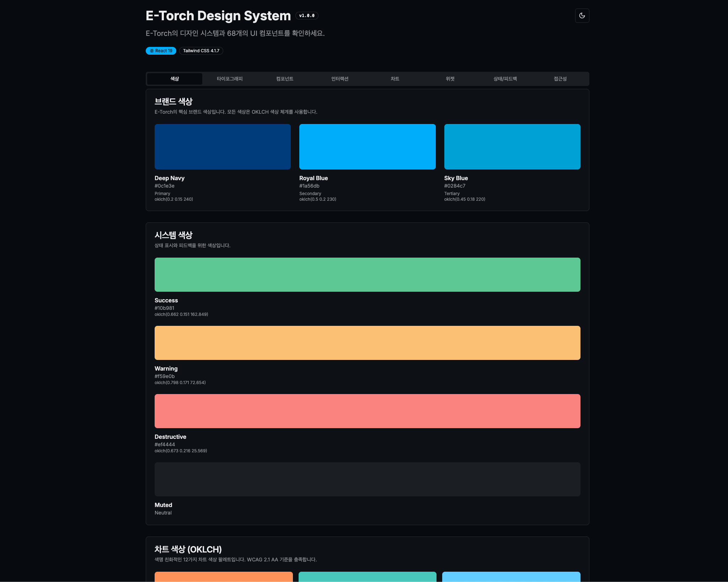Toggle the dark mode moon icon
This screenshot has width=728, height=582.
click(x=582, y=16)
